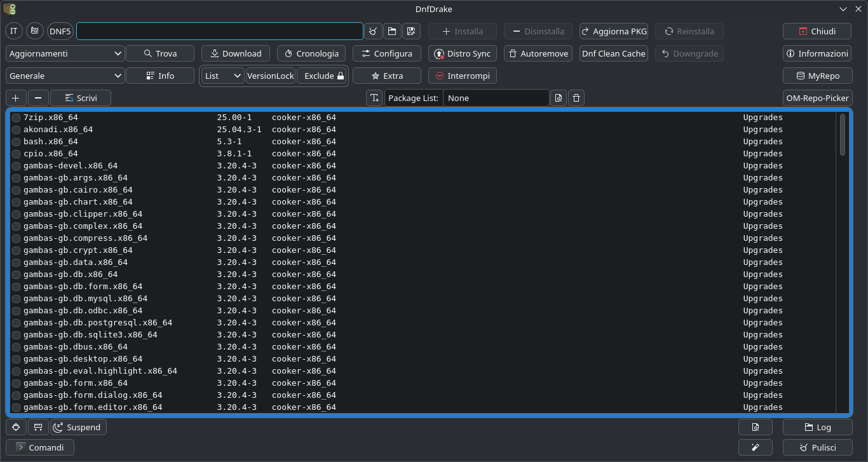
Task: Click the package list vertical scrollbar
Action: [843, 134]
